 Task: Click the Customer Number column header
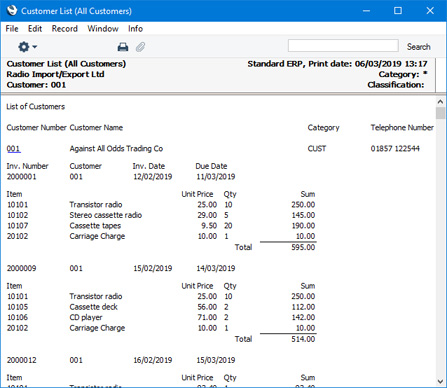[x=37, y=128]
